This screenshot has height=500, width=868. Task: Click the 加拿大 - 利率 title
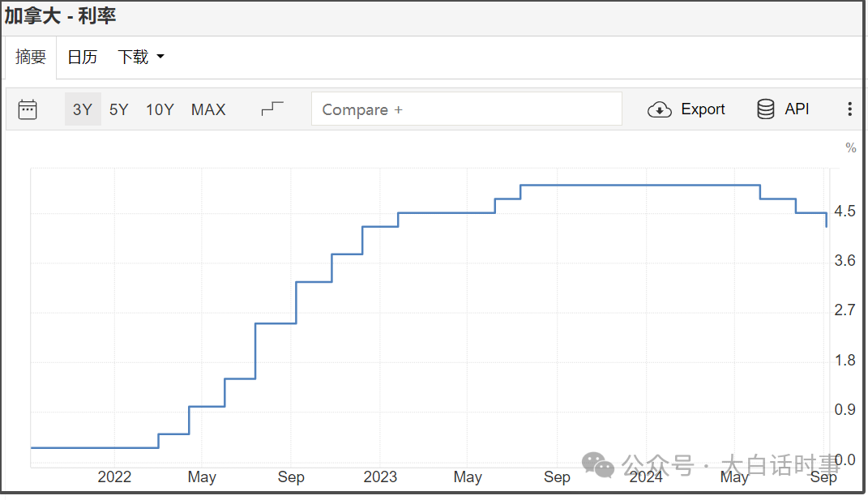click(60, 16)
